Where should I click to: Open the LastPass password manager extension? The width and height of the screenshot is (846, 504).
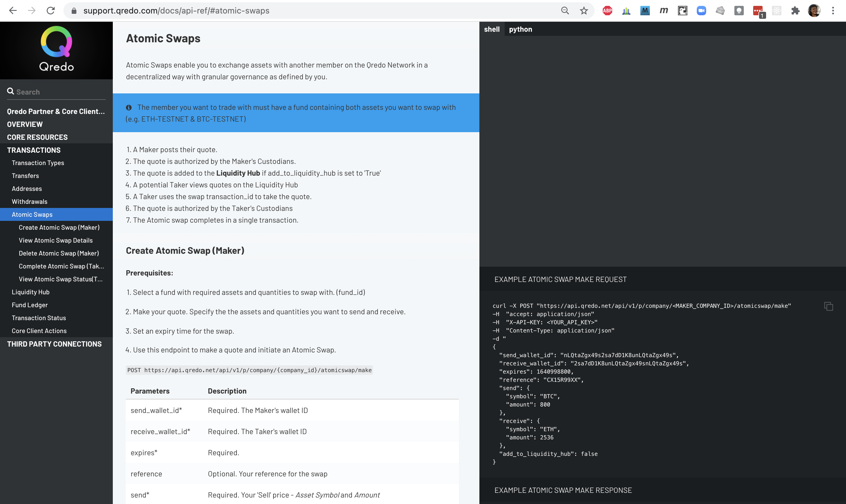coord(757,11)
